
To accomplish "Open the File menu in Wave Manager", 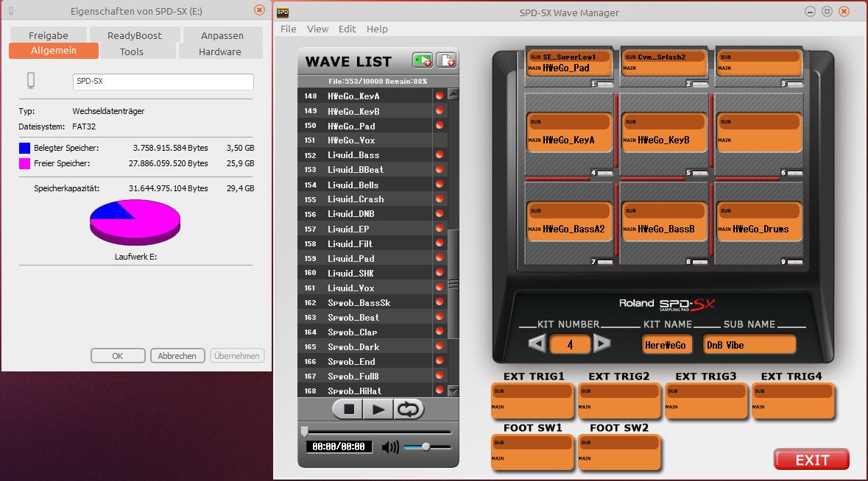I will point(289,29).
